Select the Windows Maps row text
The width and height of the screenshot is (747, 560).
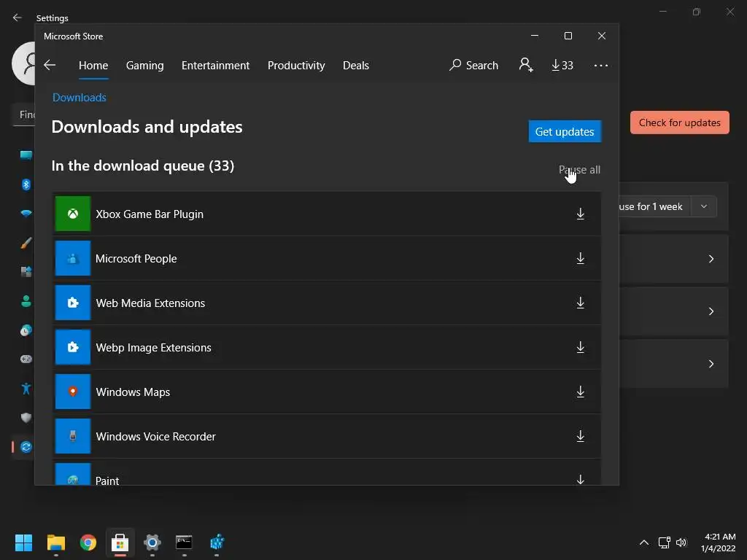(133, 392)
